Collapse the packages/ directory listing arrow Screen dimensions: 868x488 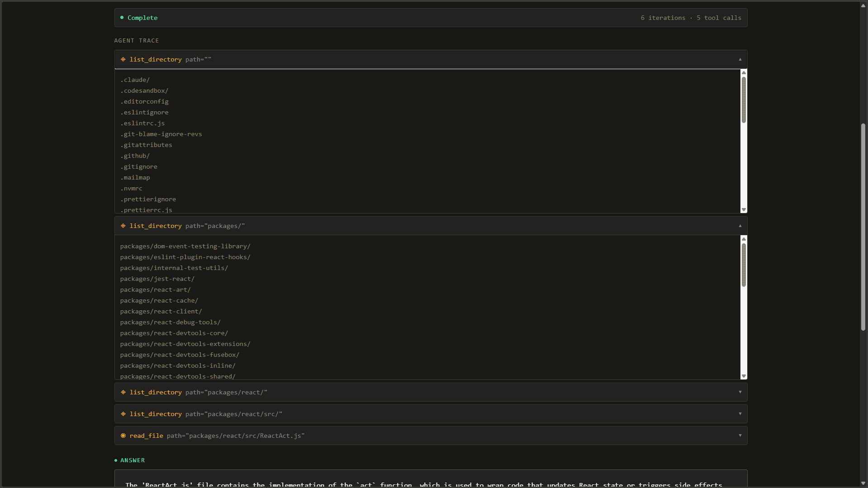pyautogui.click(x=740, y=226)
